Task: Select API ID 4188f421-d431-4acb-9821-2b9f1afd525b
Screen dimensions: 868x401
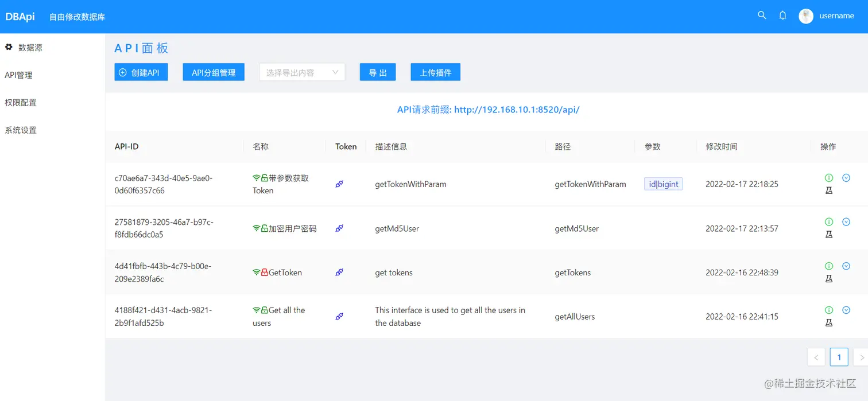Action: pyautogui.click(x=164, y=317)
